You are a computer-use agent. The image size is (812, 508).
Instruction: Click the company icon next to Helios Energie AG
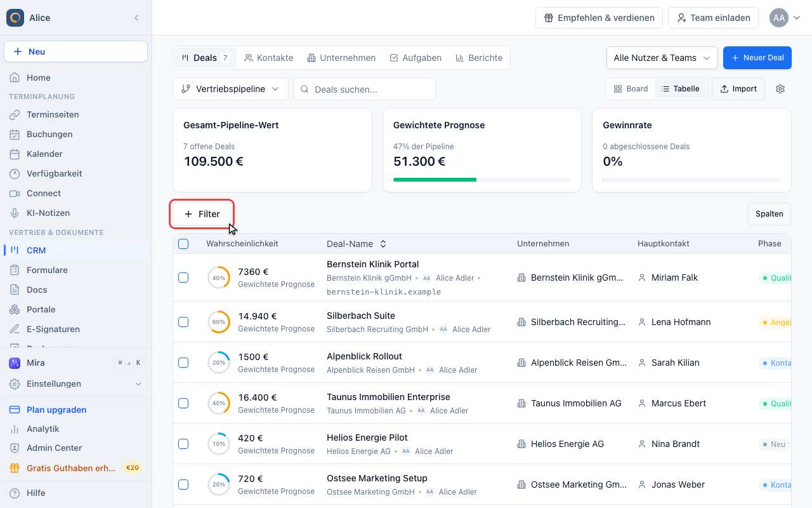(x=521, y=444)
